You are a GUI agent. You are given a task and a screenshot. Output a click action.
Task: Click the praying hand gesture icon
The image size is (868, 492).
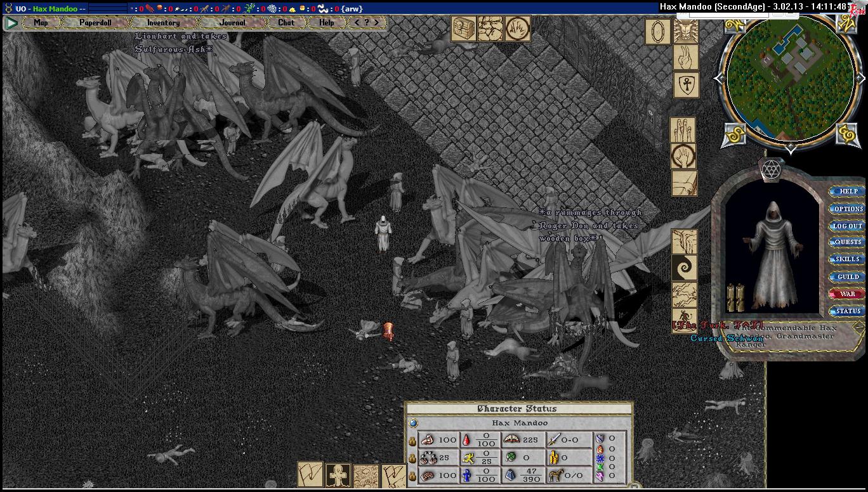click(685, 58)
